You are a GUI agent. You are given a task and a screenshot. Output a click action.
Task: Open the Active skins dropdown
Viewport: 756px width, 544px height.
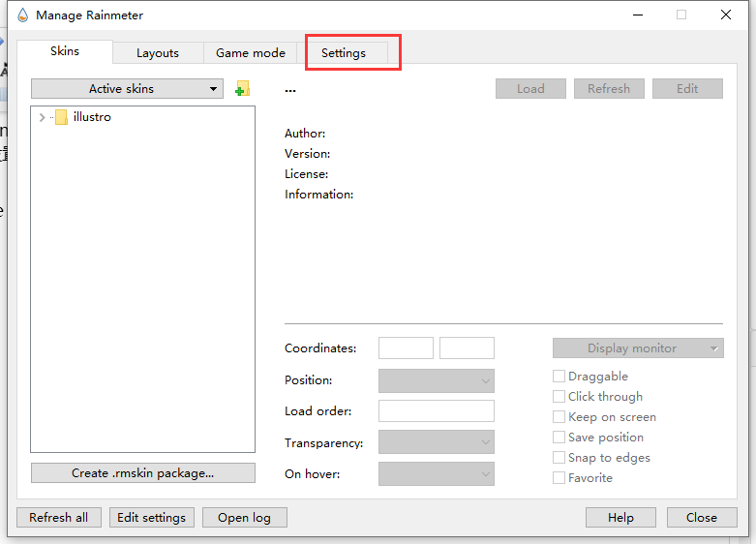point(128,89)
